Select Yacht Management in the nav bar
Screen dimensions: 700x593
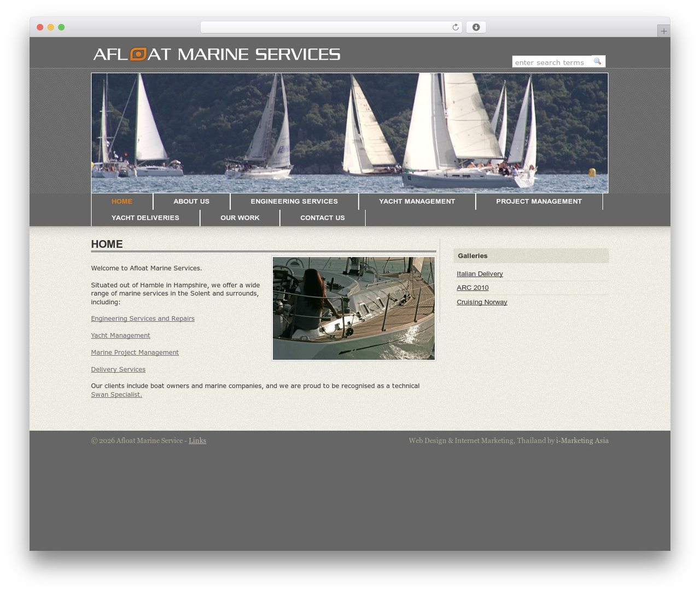[x=417, y=201]
